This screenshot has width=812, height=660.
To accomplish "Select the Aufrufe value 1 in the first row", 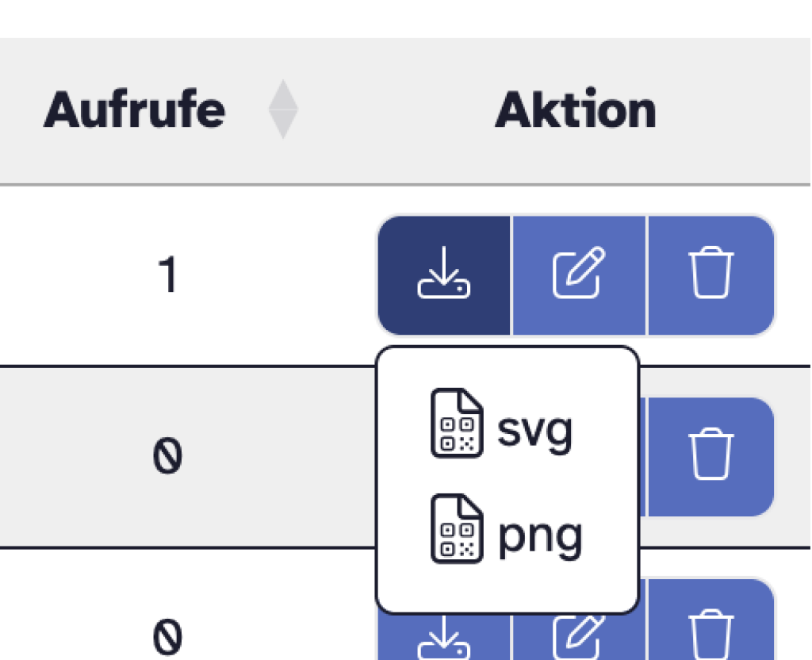I will click(167, 274).
